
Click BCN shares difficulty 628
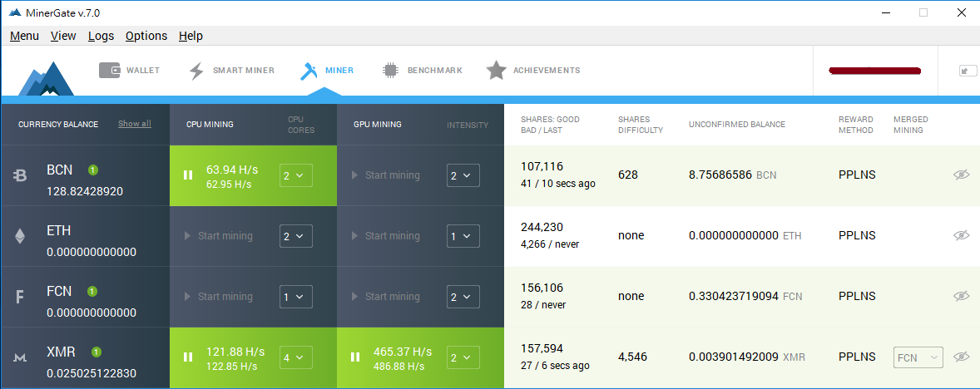click(x=628, y=175)
